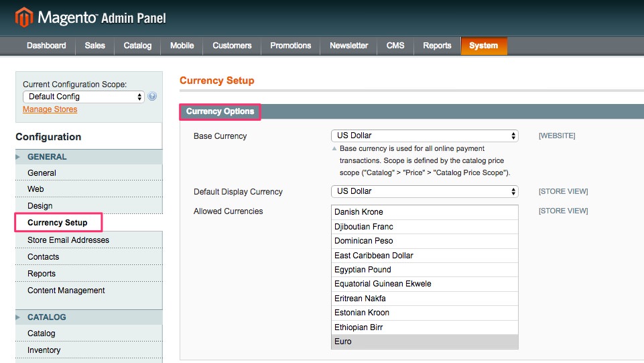The height and width of the screenshot is (363, 644).
Task: Open the Customers menu
Action: click(232, 46)
